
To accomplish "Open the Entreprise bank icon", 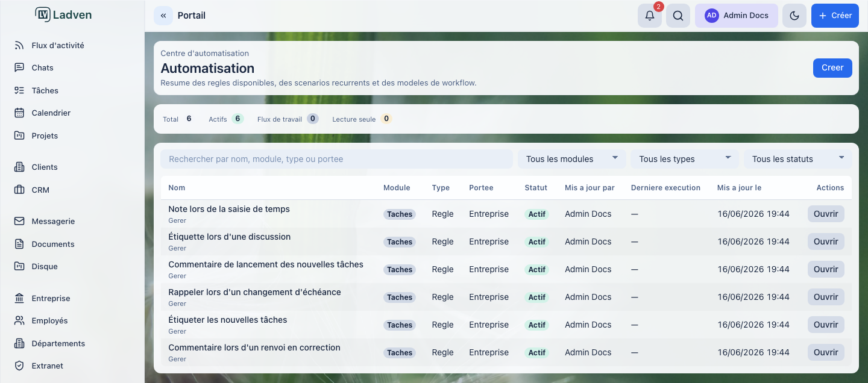I will coord(19,298).
